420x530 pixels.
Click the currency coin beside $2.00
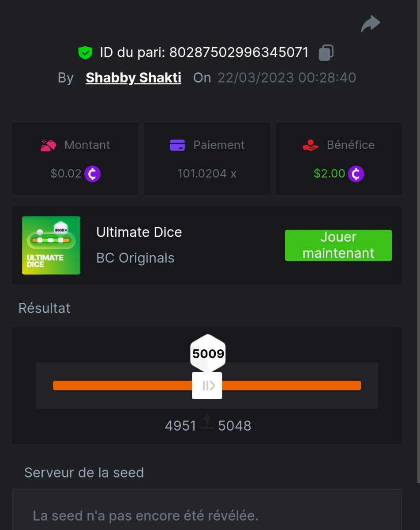(x=356, y=174)
